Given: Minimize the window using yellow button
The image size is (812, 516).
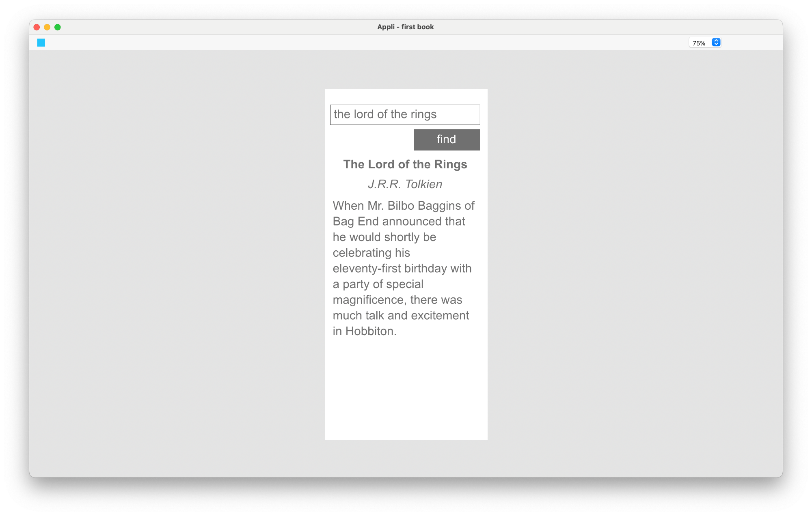Looking at the screenshot, I should (47, 27).
